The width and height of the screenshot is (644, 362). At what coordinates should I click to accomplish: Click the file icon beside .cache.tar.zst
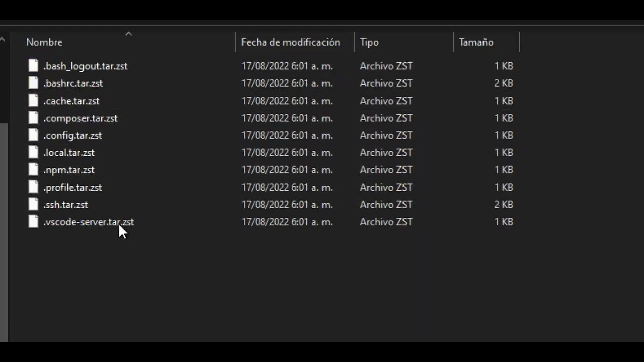click(33, 101)
